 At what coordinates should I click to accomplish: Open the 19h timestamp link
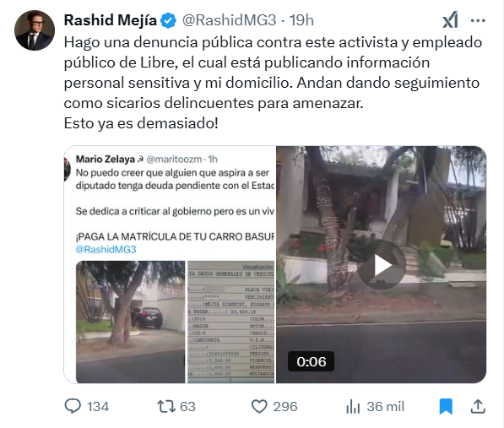point(301,20)
